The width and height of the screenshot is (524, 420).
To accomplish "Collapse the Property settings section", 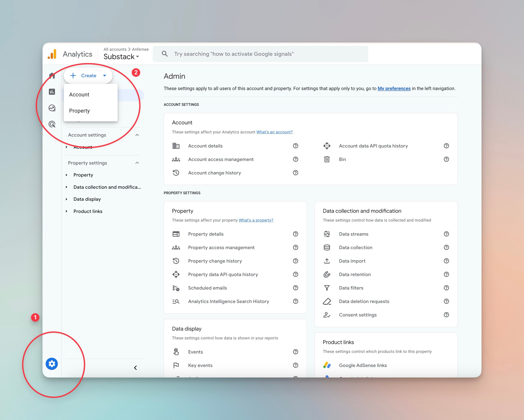I will tap(137, 163).
